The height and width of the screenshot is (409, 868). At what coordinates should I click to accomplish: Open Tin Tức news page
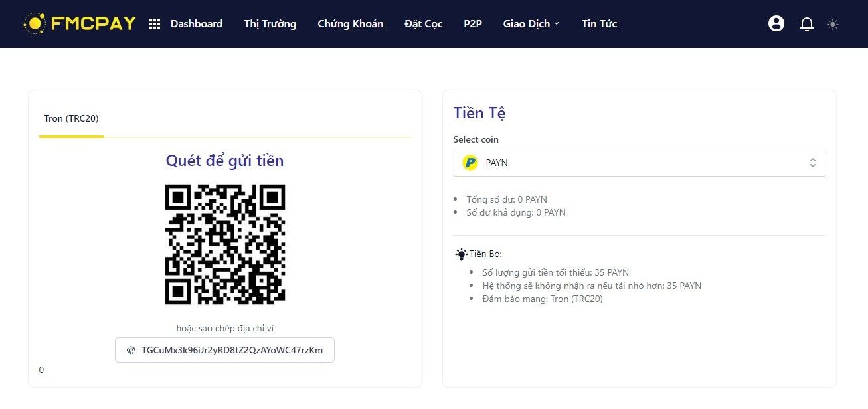pos(599,24)
